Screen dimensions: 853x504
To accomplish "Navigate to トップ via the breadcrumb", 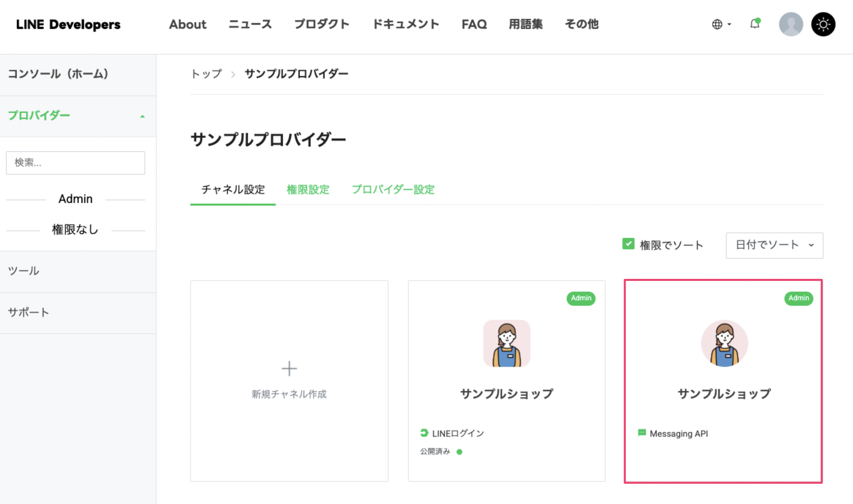I will point(206,73).
